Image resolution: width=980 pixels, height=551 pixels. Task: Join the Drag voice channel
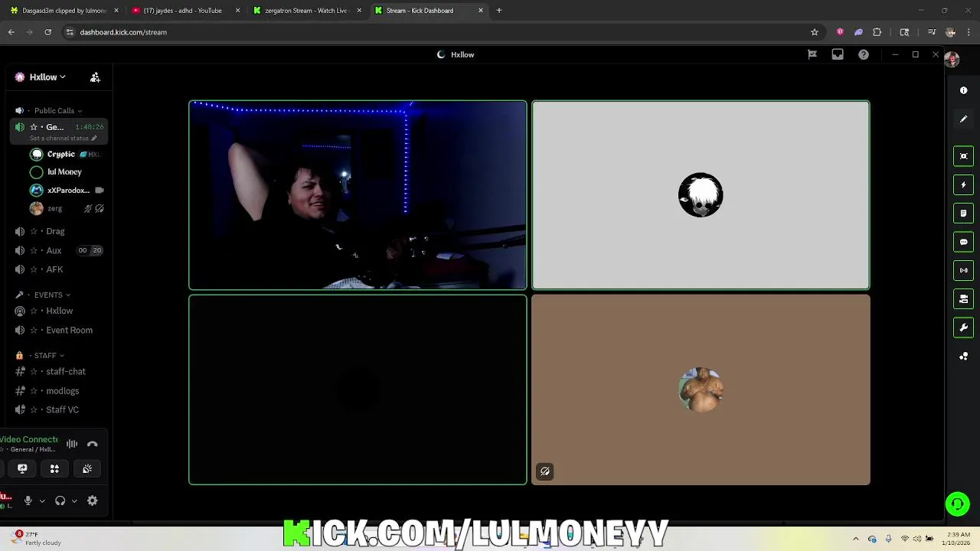click(x=55, y=231)
